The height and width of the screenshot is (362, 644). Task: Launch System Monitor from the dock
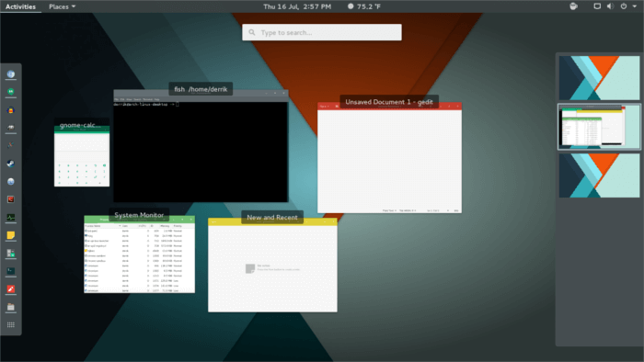click(11, 217)
